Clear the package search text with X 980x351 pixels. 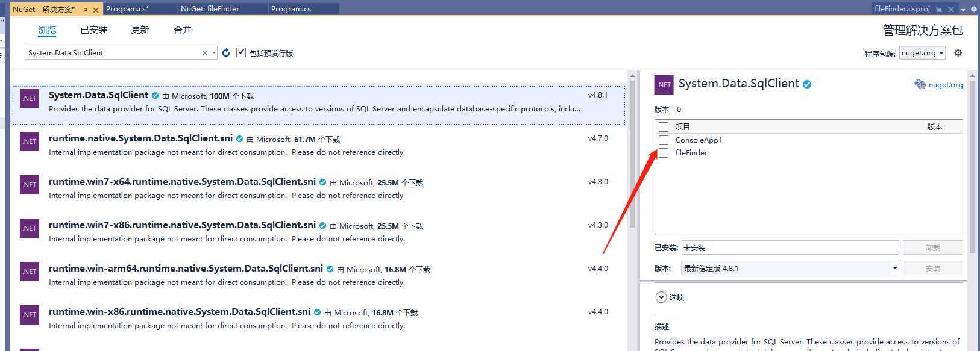point(205,53)
